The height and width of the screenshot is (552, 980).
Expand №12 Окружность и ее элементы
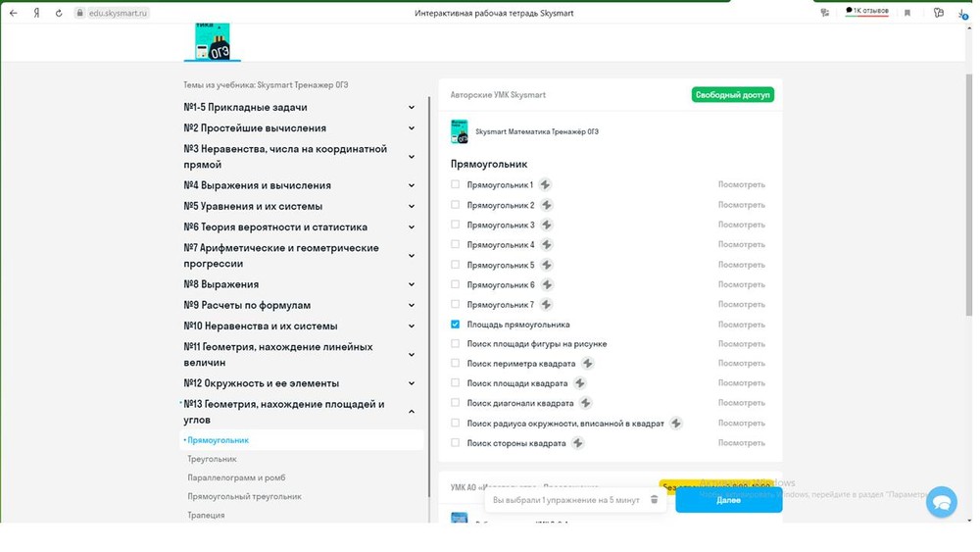tap(412, 383)
